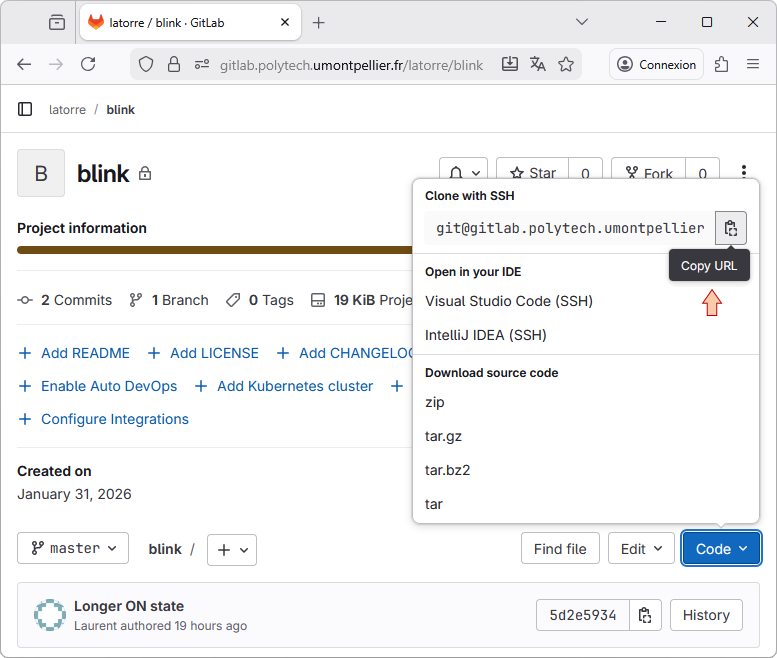Expand the master branch selector
Screen dimensions: 777x658
73,548
